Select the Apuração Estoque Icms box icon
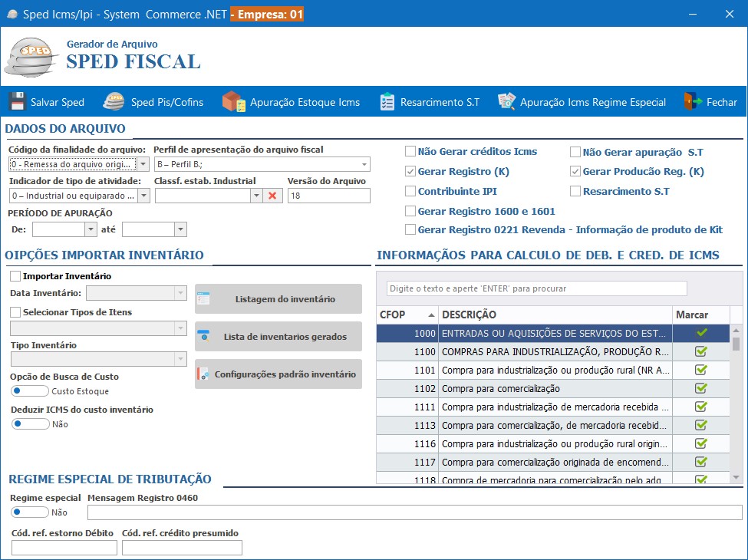The width and height of the screenshot is (748, 560). 229,100
